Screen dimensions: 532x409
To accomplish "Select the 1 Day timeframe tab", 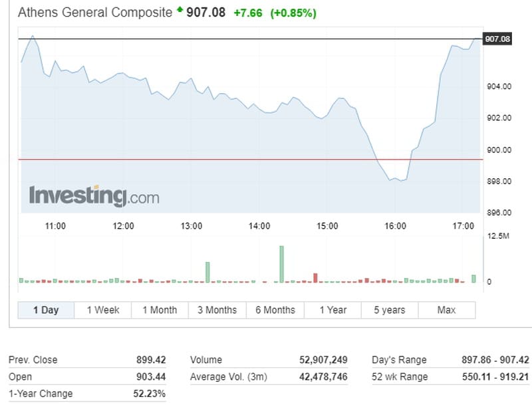I will (x=46, y=310).
